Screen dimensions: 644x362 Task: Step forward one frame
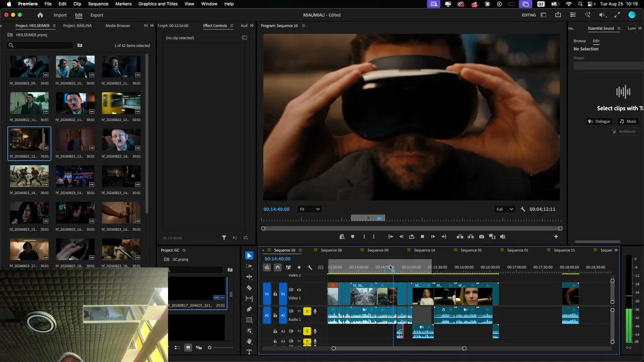point(433,236)
